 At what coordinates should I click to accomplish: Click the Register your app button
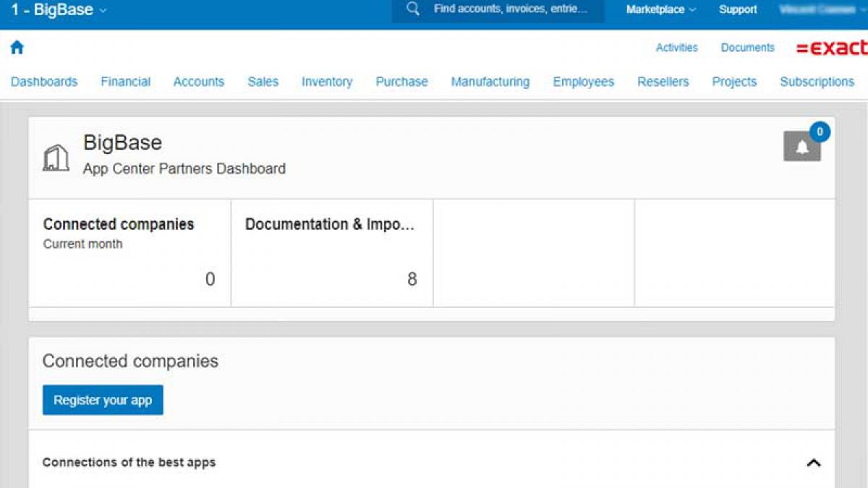(x=103, y=400)
